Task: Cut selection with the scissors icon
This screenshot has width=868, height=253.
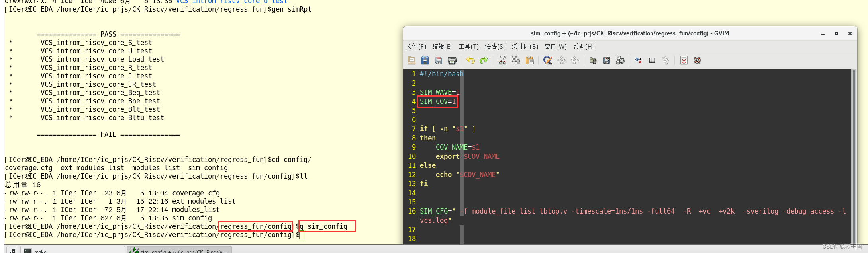Action: pyautogui.click(x=502, y=60)
